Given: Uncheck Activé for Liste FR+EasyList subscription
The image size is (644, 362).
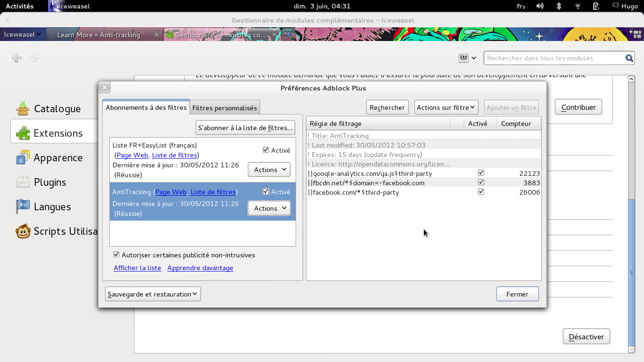Looking at the screenshot, I should pyautogui.click(x=266, y=150).
